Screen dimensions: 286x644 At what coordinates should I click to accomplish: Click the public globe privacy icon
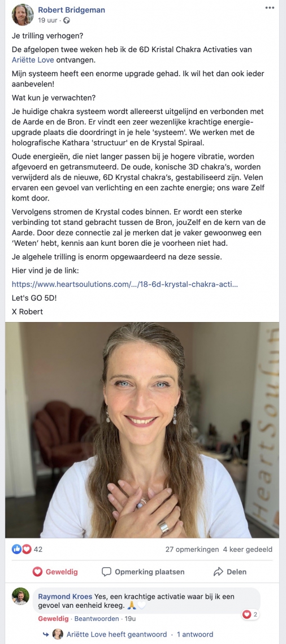point(67,20)
